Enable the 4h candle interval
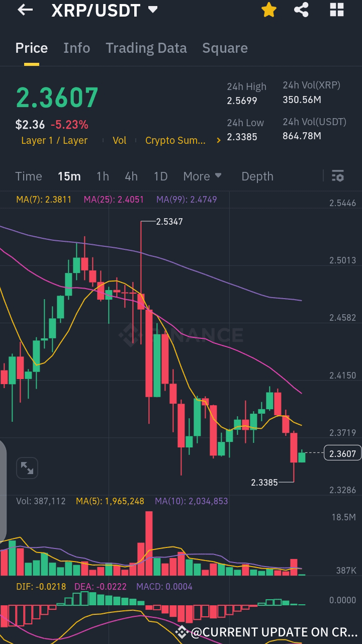Viewport: 362px width, 644px height. 131,176
